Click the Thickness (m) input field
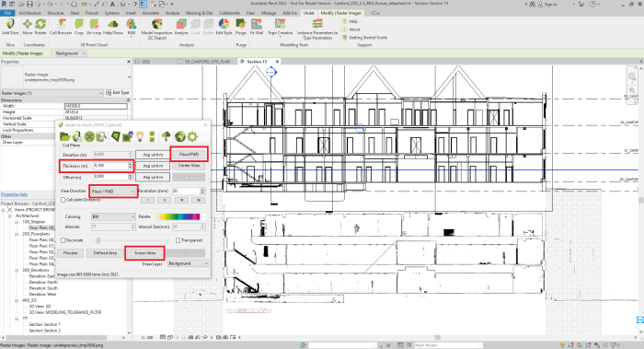The image size is (644, 349). pyautogui.click(x=111, y=166)
